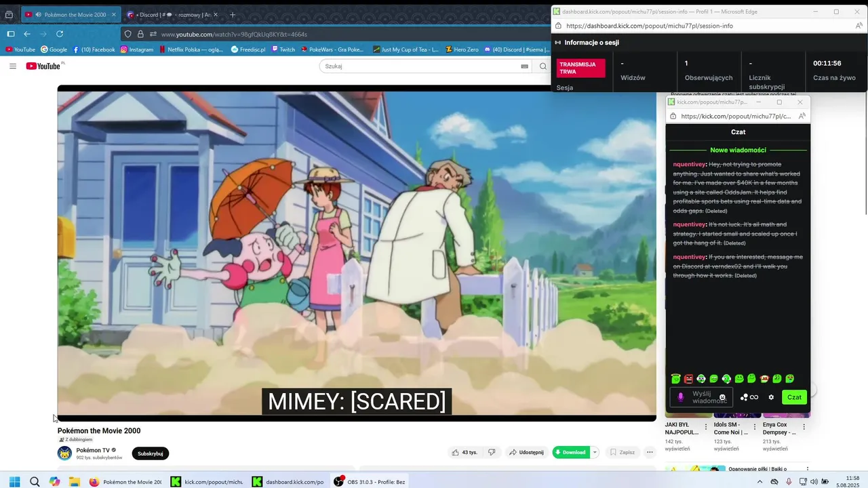Click the green Download button
868x488 pixels.
[x=571, y=452]
